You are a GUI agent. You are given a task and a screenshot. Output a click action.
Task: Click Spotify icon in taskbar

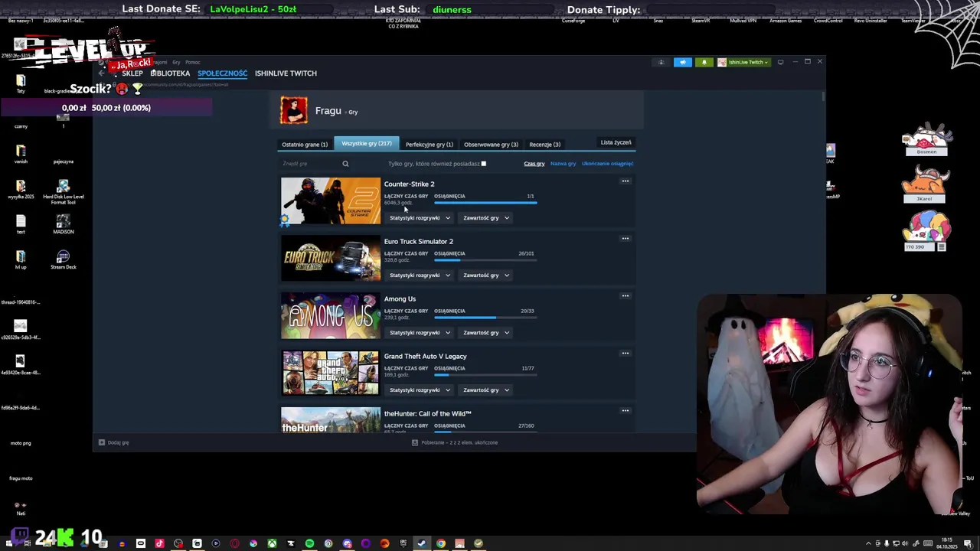tap(309, 543)
